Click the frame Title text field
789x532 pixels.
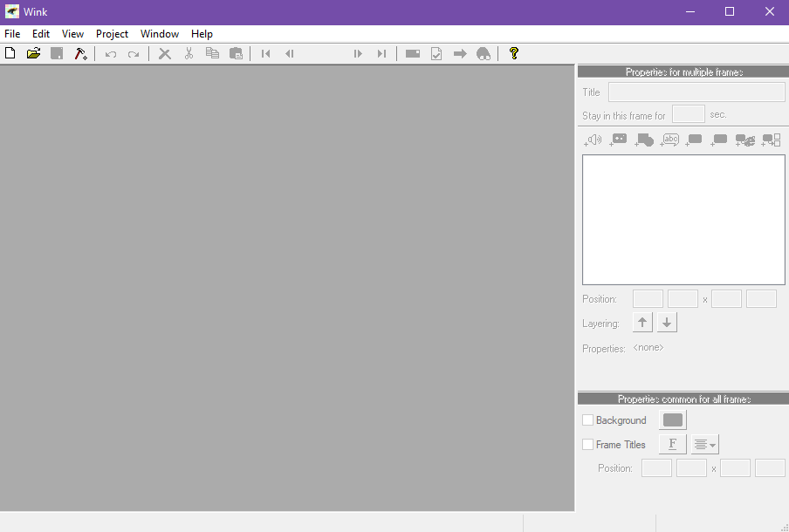tap(696, 92)
